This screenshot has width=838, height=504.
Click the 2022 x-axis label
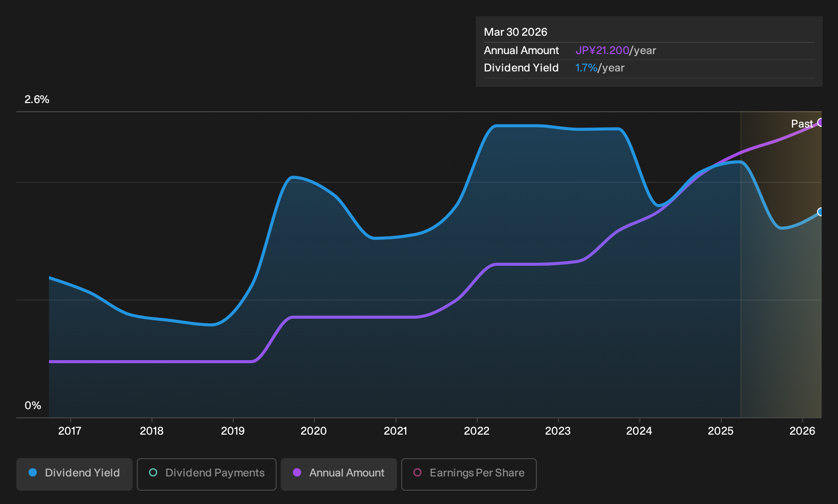coord(477,431)
